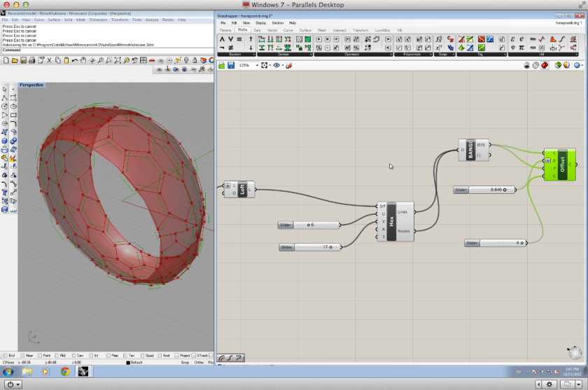Click the Pi constant component icon
Image resolution: width=588 pixels, height=390 pixels.
[x=523, y=47]
